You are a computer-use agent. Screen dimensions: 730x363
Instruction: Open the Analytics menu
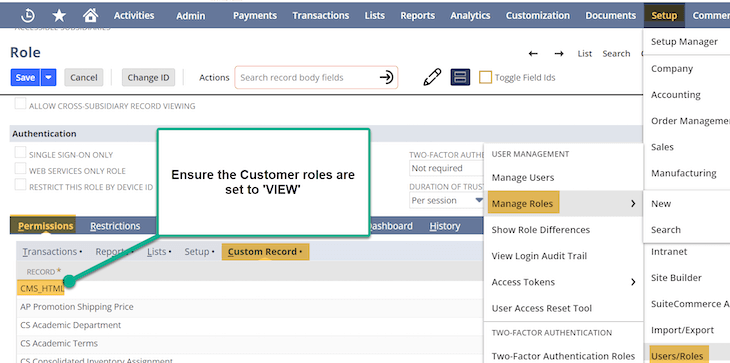[x=470, y=15]
